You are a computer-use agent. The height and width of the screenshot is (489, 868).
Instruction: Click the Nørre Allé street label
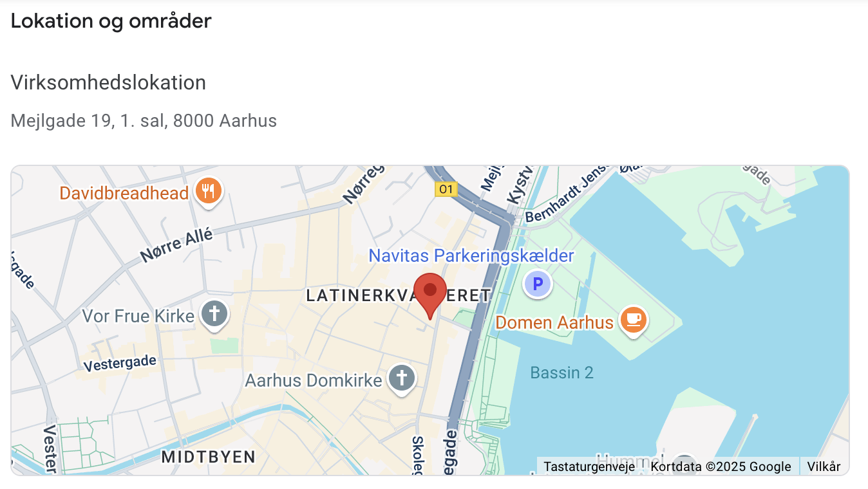(x=176, y=246)
